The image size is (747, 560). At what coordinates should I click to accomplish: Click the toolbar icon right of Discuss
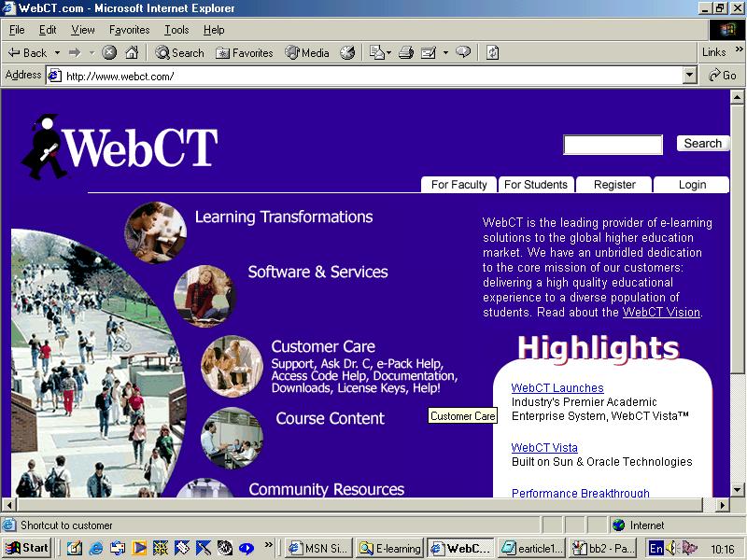(x=492, y=52)
